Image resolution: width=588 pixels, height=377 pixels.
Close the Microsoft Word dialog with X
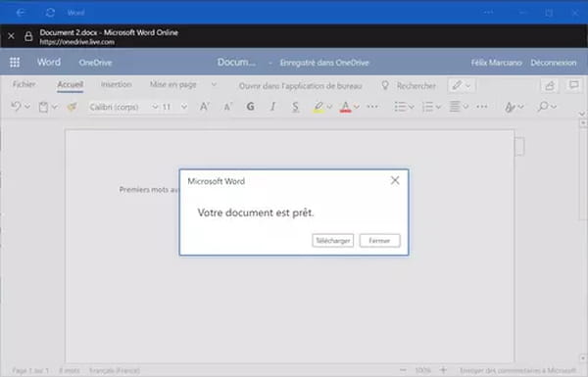[x=395, y=180]
